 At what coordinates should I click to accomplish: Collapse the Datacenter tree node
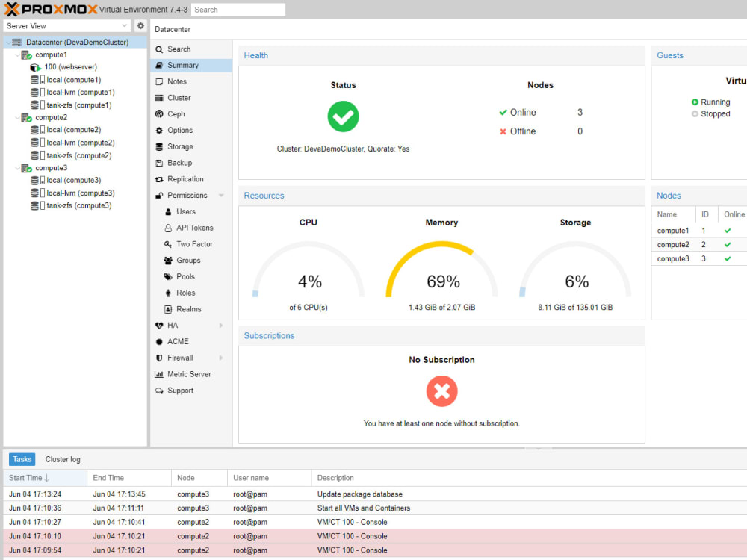coord(8,43)
